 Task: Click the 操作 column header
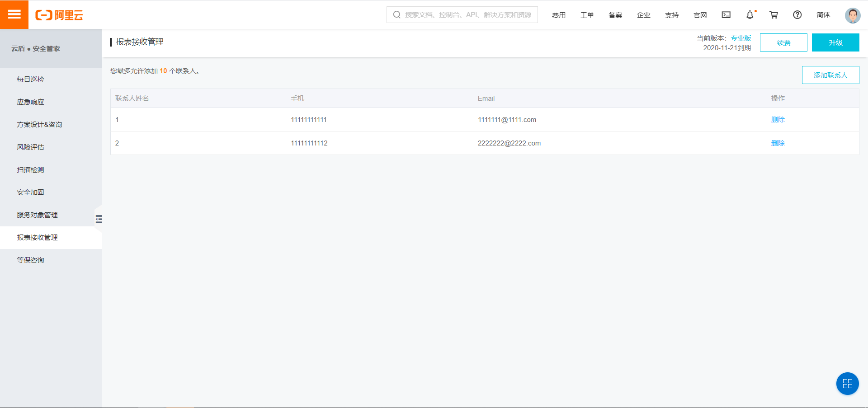(x=778, y=98)
